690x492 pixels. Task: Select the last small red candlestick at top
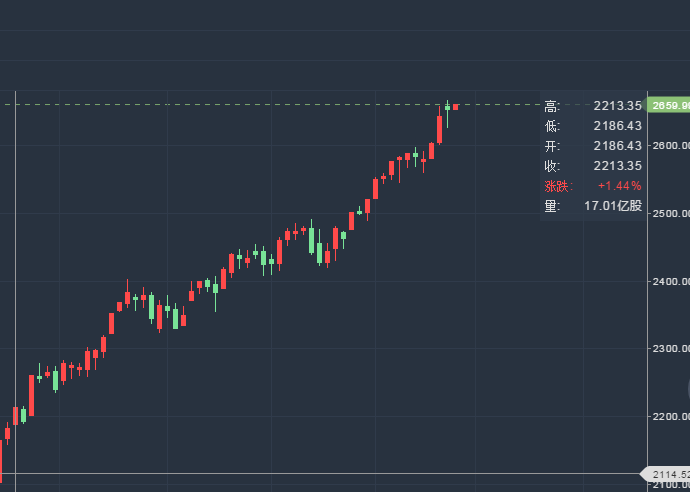[x=455, y=107]
